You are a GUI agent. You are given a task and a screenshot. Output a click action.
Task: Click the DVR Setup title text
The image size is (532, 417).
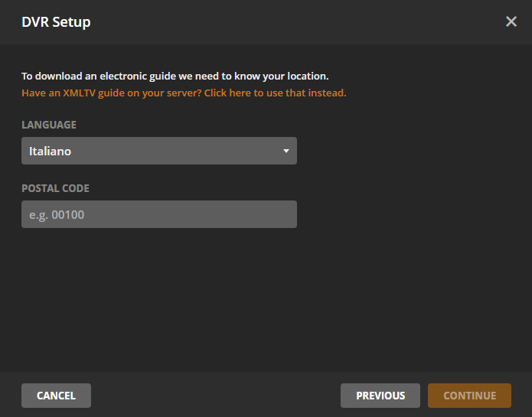(56, 22)
